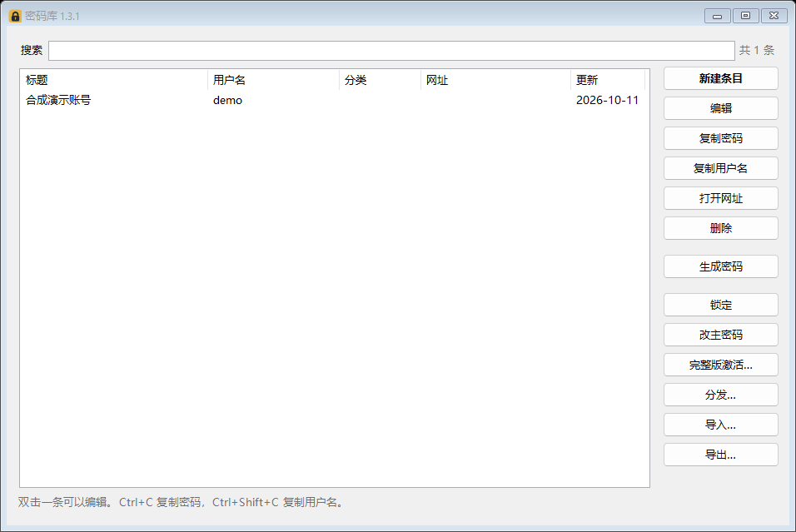Open URL via 打开网址 button
Viewport: 796px width, 532px height.
pos(720,198)
